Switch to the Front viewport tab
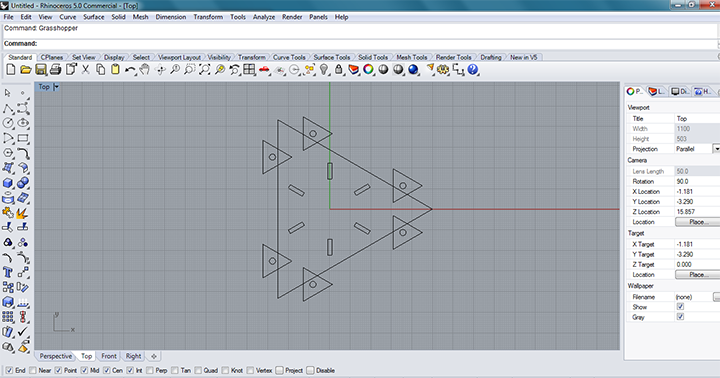The width and height of the screenshot is (720, 378). [109, 356]
